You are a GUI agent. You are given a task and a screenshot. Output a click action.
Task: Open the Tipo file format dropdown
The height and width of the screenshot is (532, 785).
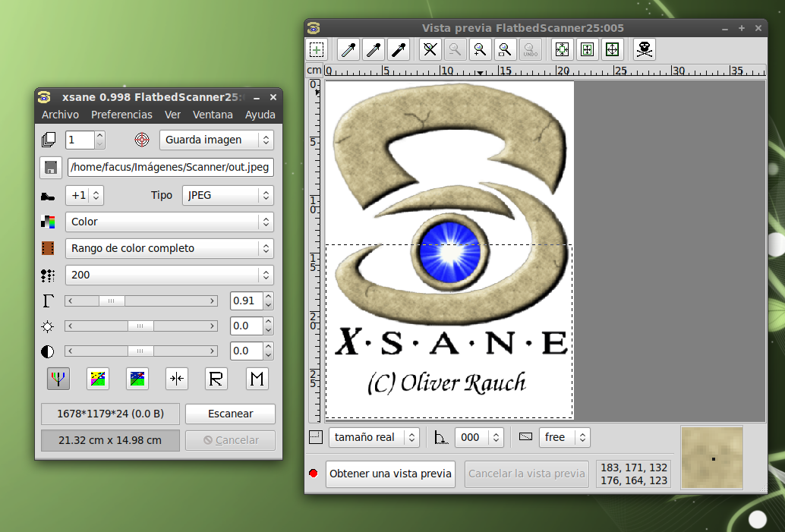tap(227, 195)
